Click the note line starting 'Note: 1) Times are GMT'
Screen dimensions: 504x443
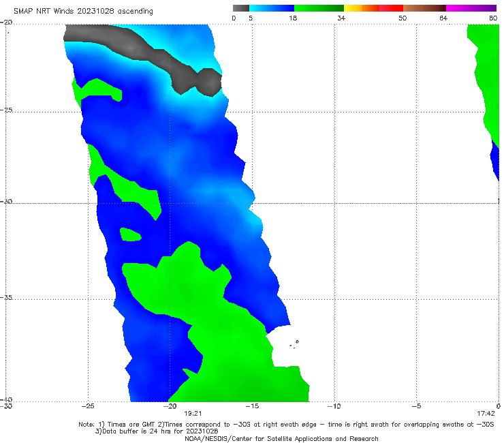pyautogui.click(x=286, y=425)
